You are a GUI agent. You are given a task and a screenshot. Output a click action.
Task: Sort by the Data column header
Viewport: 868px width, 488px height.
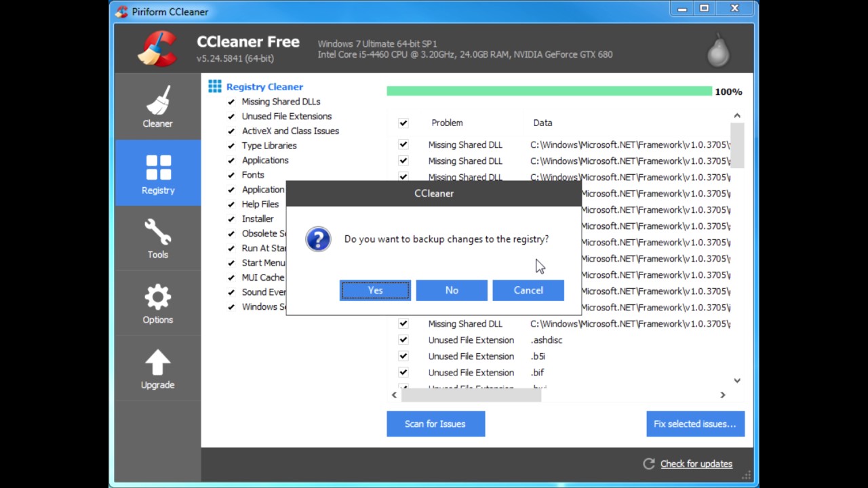pos(542,123)
